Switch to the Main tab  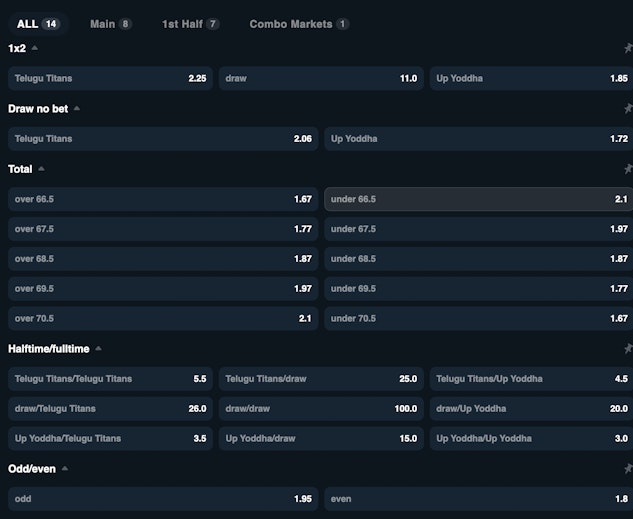pyautogui.click(x=110, y=23)
